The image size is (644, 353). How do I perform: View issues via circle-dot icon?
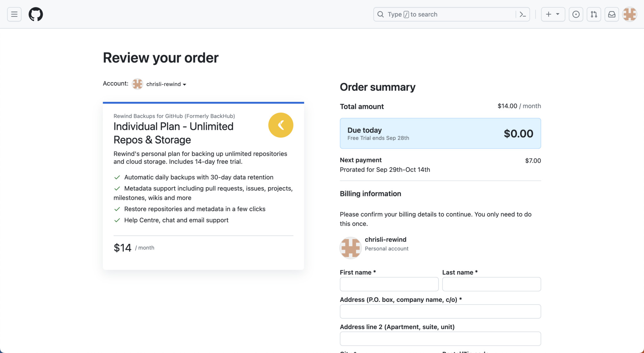click(576, 14)
